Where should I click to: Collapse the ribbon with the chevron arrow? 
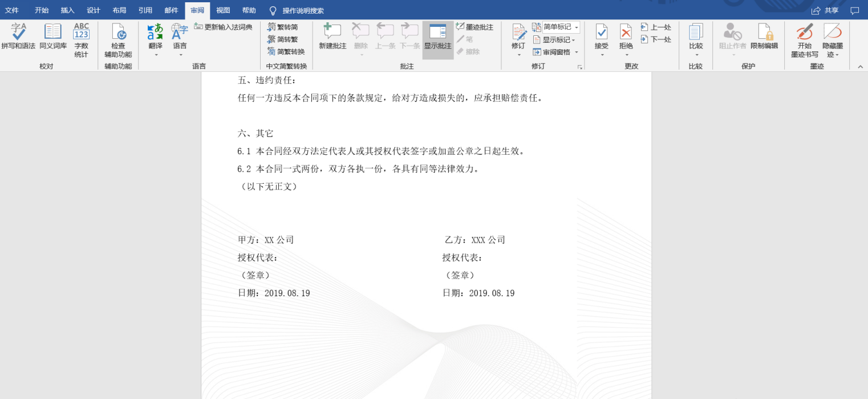861,67
